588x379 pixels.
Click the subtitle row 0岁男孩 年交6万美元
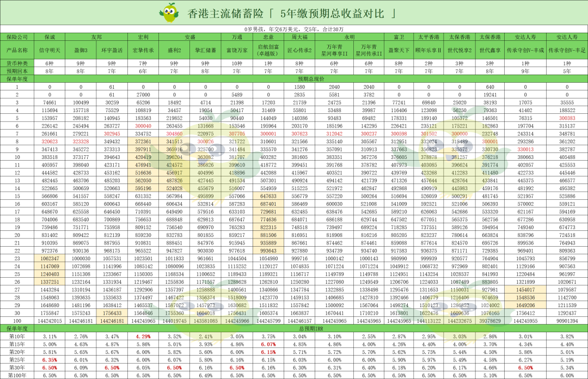293,28
